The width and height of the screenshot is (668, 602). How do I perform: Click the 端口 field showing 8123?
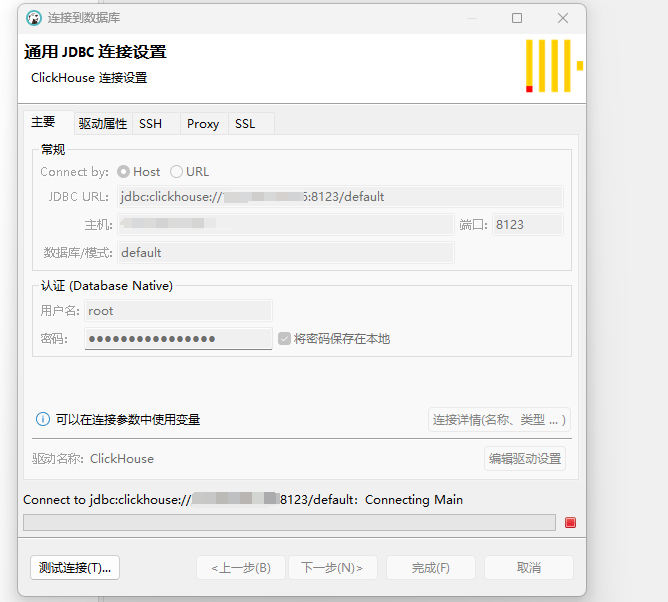(528, 224)
